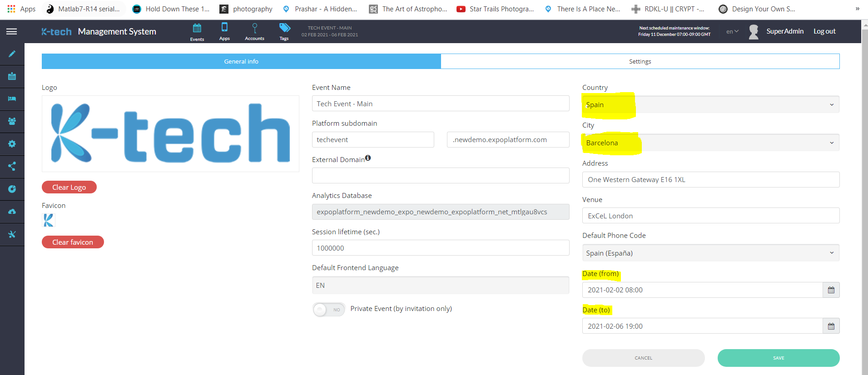Click into the External Domain input field
Screen dimensions: 868x375
click(x=440, y=176)
